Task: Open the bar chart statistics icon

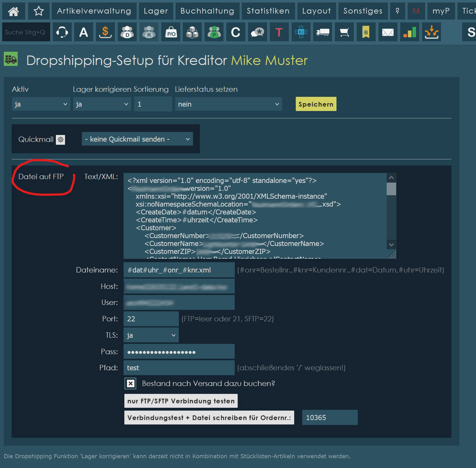Action: pos(410,32)
